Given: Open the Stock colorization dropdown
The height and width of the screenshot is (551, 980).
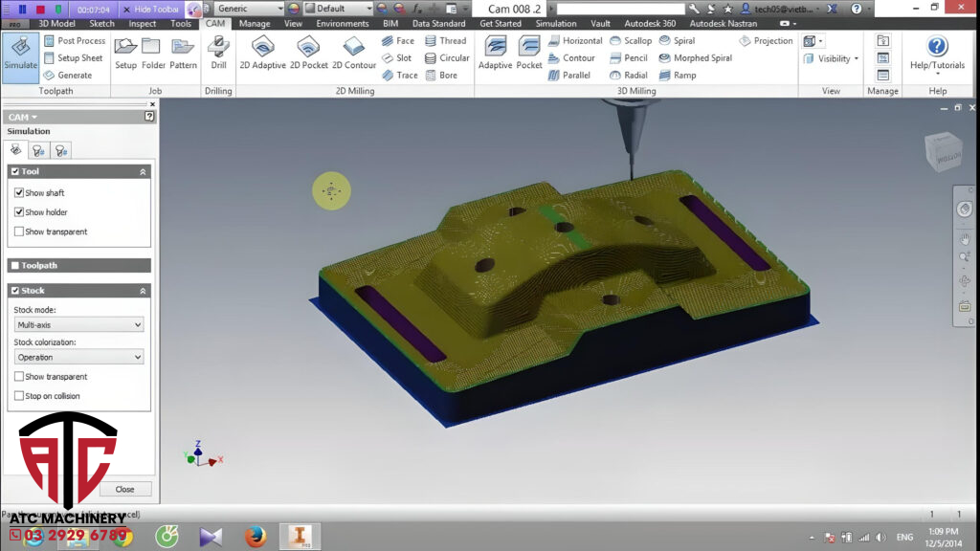Looking at the screenshot, I should [78, 357].
